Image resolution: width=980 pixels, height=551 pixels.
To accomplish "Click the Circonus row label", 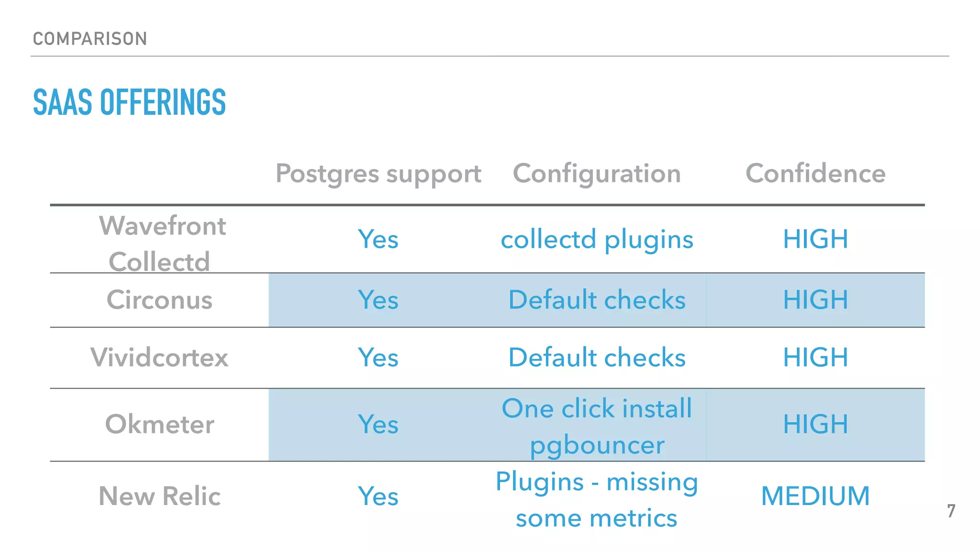I will 159,300.
